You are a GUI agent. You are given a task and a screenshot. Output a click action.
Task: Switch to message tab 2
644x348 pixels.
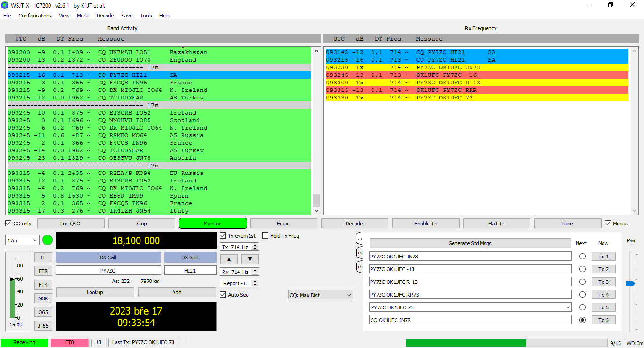(x=360, y=253)
